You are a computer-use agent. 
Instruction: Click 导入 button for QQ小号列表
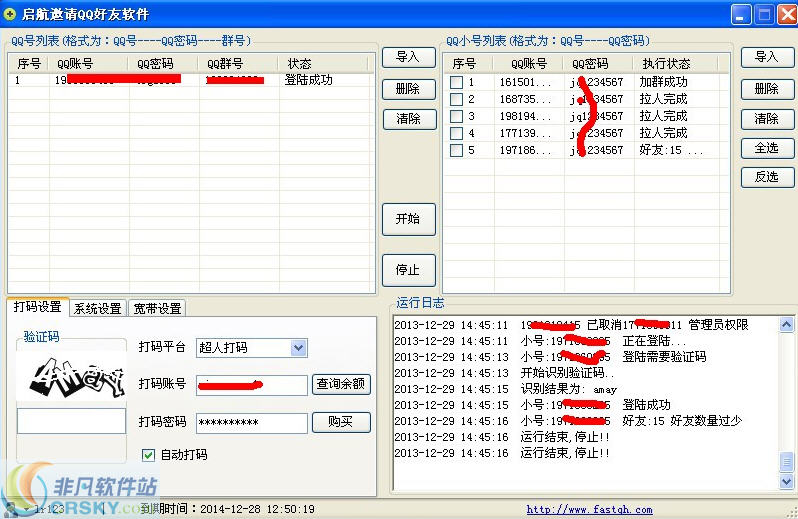coord(767,57)
